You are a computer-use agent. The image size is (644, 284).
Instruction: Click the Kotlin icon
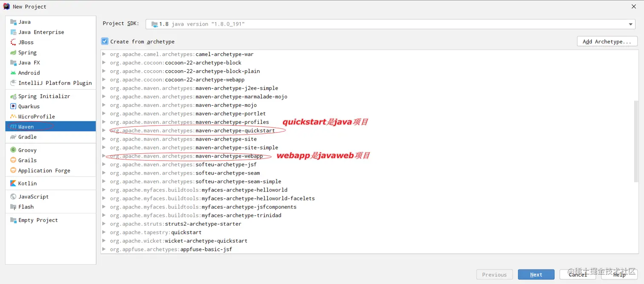pos(13,184)
